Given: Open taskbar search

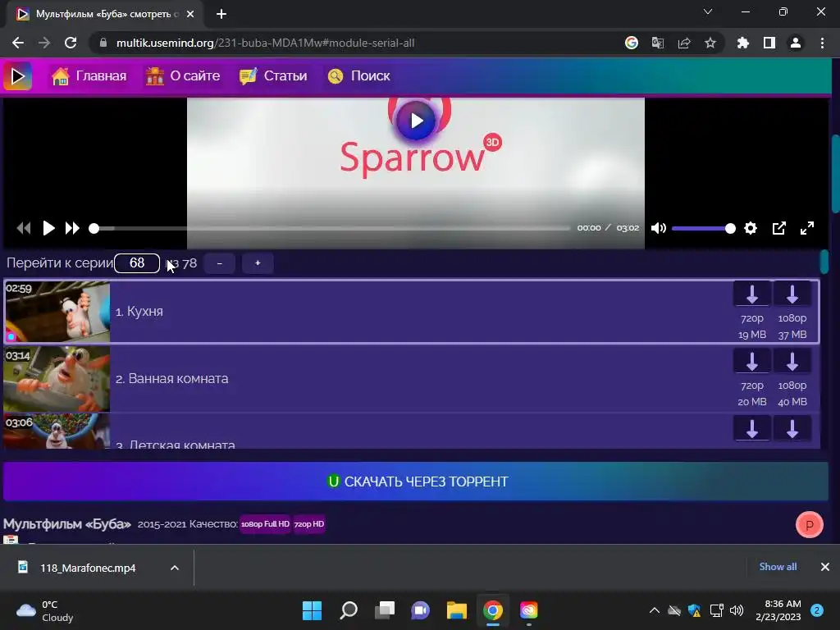Looking at the screenshot, I should [x=349, y=610].
